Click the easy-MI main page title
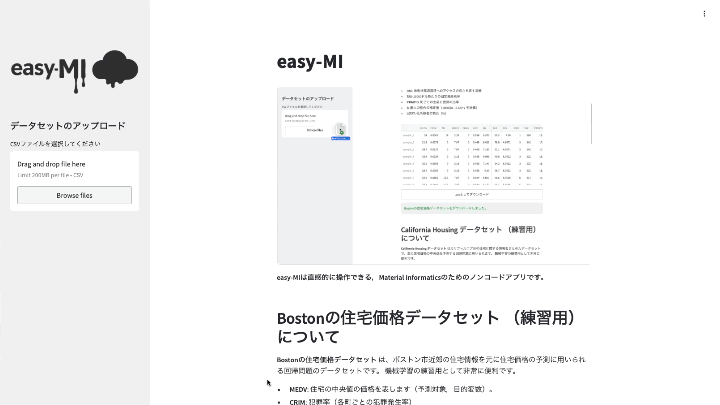Image resolution: width=720 pixels, height=405 pixels. (310, 62)
